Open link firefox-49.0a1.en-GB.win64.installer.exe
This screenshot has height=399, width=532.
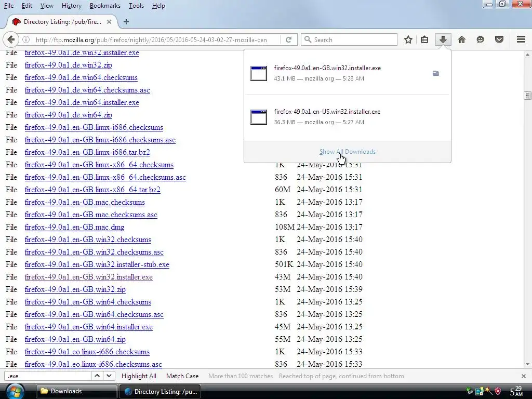[x=88, y=327]
